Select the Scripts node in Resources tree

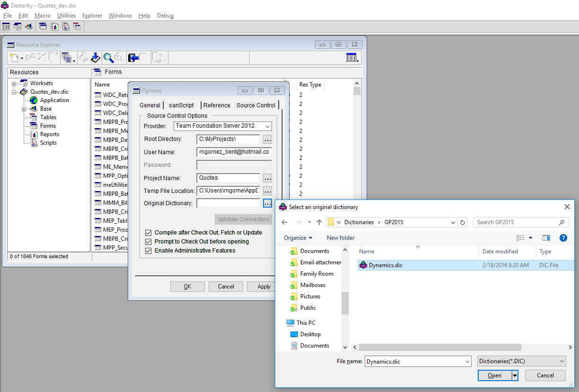(48, 143)
